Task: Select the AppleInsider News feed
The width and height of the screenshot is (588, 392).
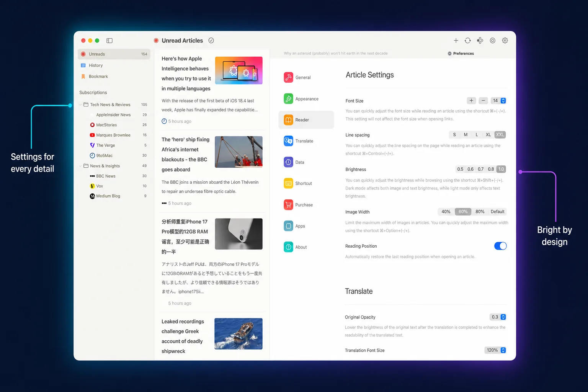Action: [x=114, y=115]
